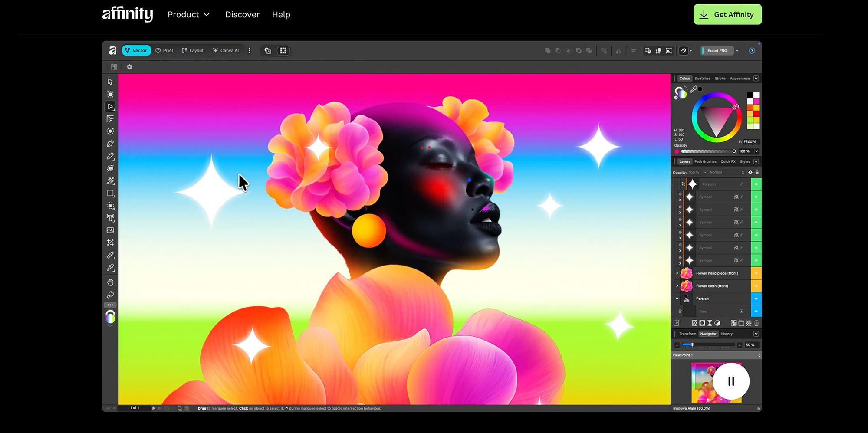Open the History tab
This screenshot has width=868, height=433.
click(727, 334)
